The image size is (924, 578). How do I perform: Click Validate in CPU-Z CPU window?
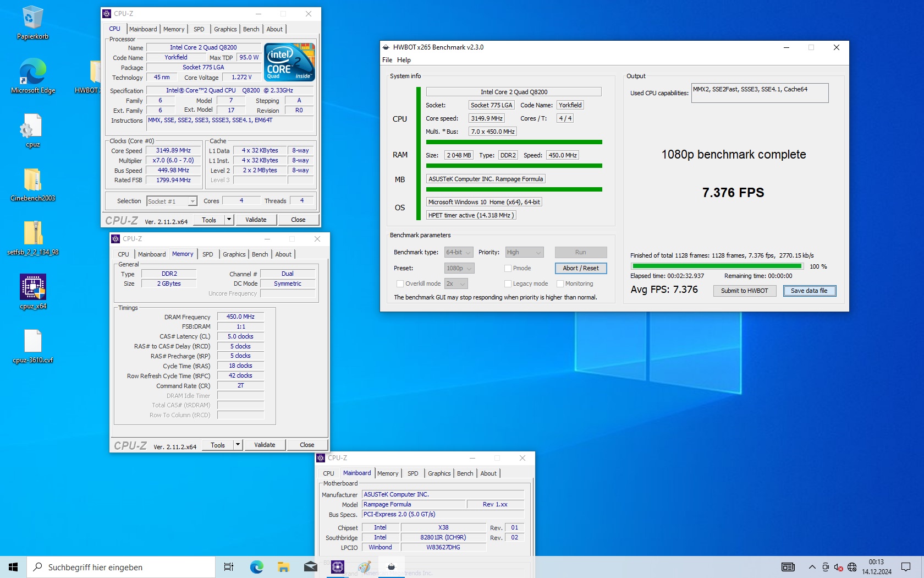click(256, 220)
